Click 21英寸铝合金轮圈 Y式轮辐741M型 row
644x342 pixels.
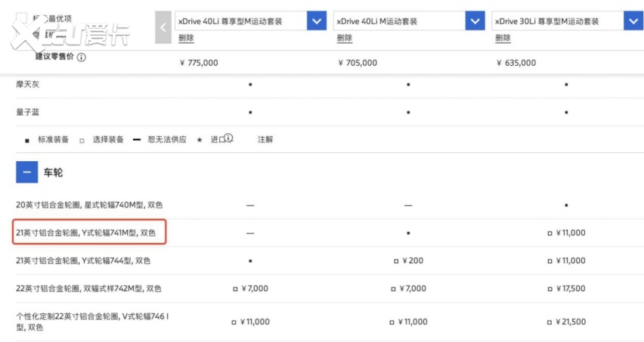86,232
